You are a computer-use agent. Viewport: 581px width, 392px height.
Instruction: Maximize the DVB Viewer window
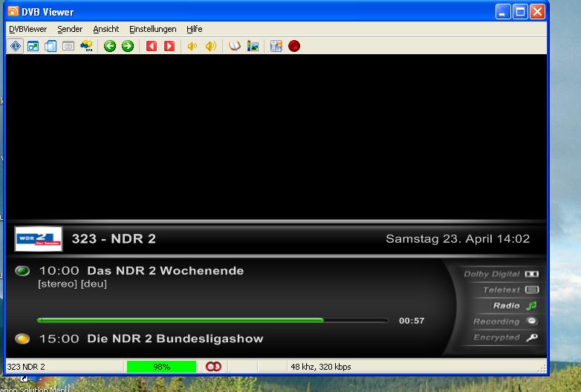[x=520, y=12]
